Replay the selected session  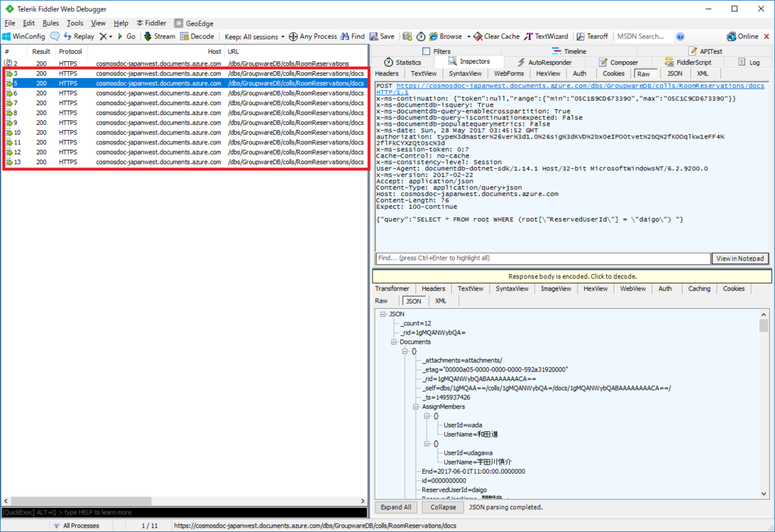point(79,36)
